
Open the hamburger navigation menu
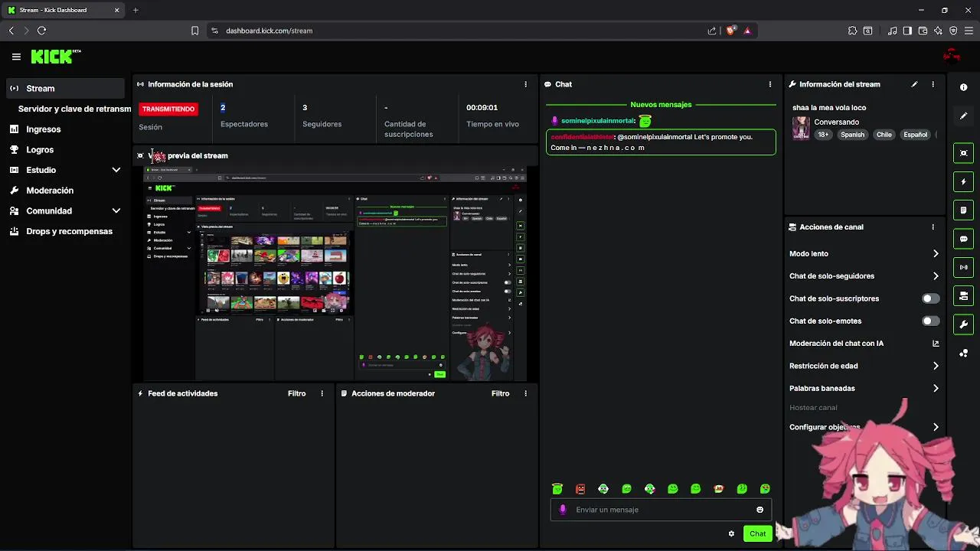tap(16, 57)
